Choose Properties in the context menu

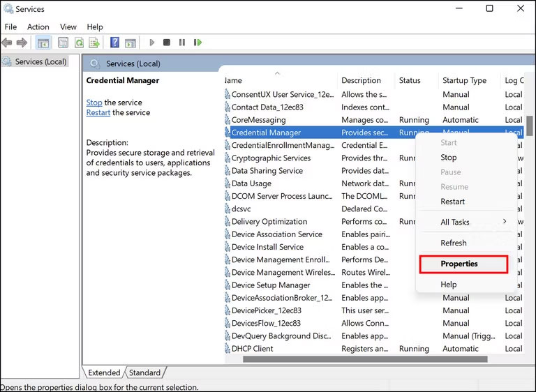[459, 264]
